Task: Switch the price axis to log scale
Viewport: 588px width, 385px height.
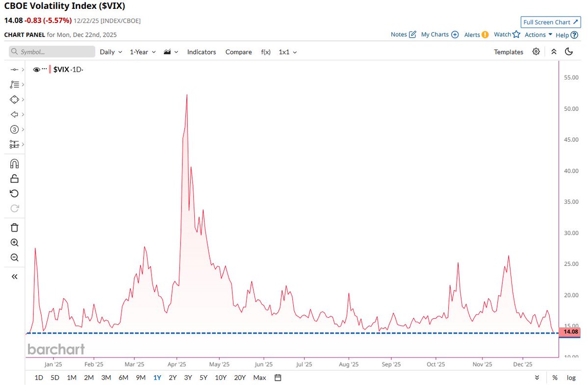Action: [x=571, y=378]
